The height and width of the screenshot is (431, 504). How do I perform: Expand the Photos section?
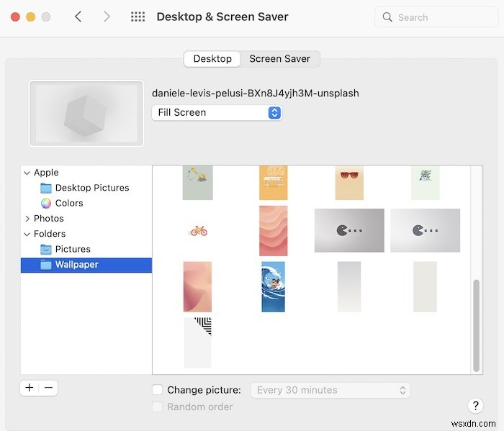27,219
